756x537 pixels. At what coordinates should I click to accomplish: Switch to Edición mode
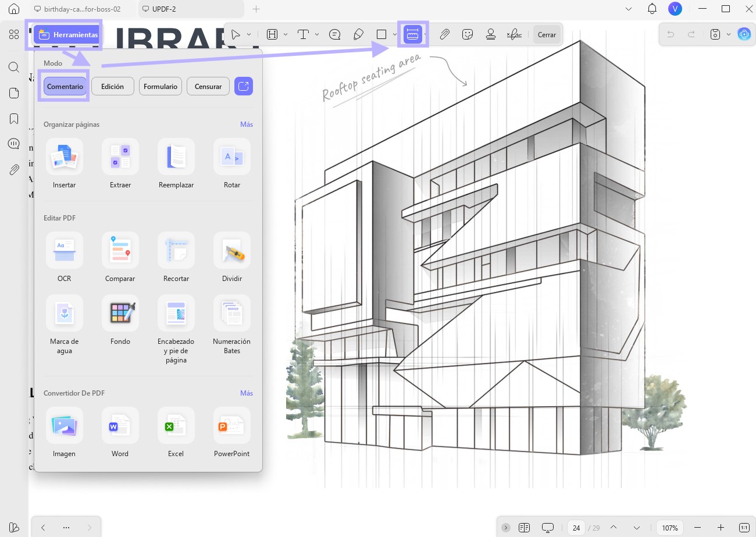pos(112,86)
